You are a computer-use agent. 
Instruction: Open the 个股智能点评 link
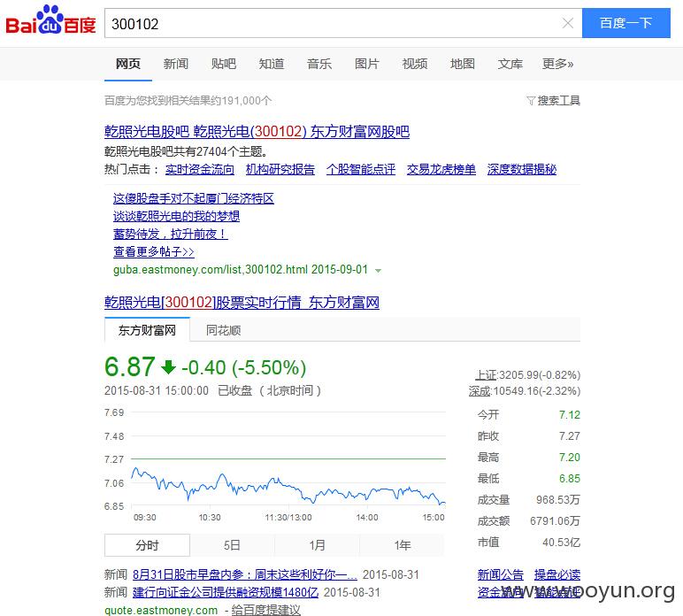tap(361, 169)
